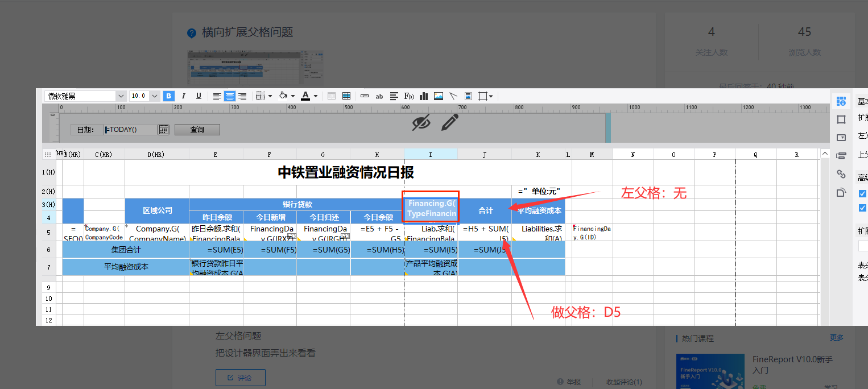Select column I header
Screen dimensions: 868x389
431,154
